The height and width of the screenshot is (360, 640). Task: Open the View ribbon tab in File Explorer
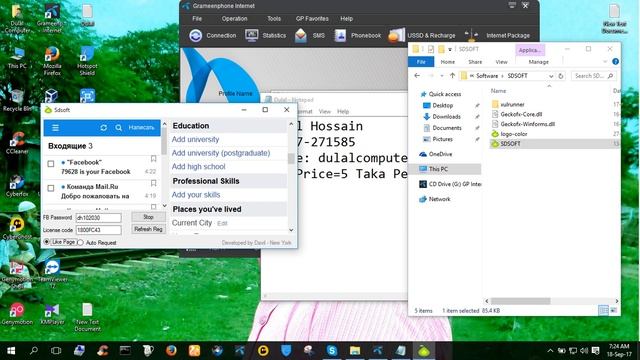(x=501, y=62)
